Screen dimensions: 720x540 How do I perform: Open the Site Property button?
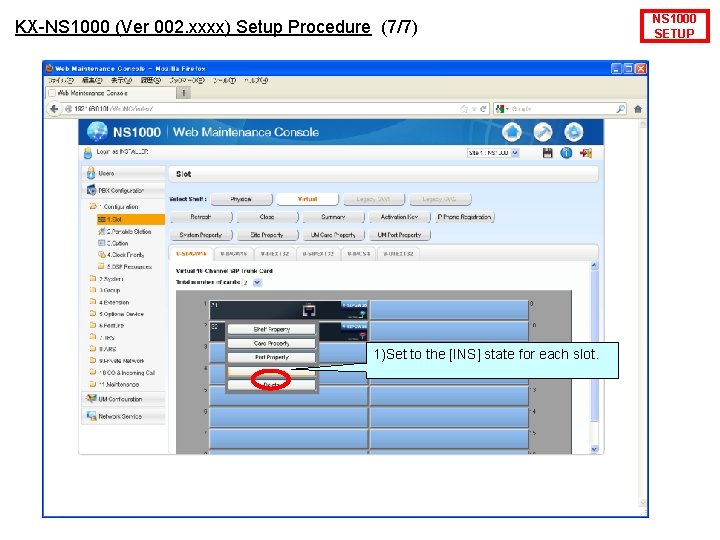click(267, 235)
